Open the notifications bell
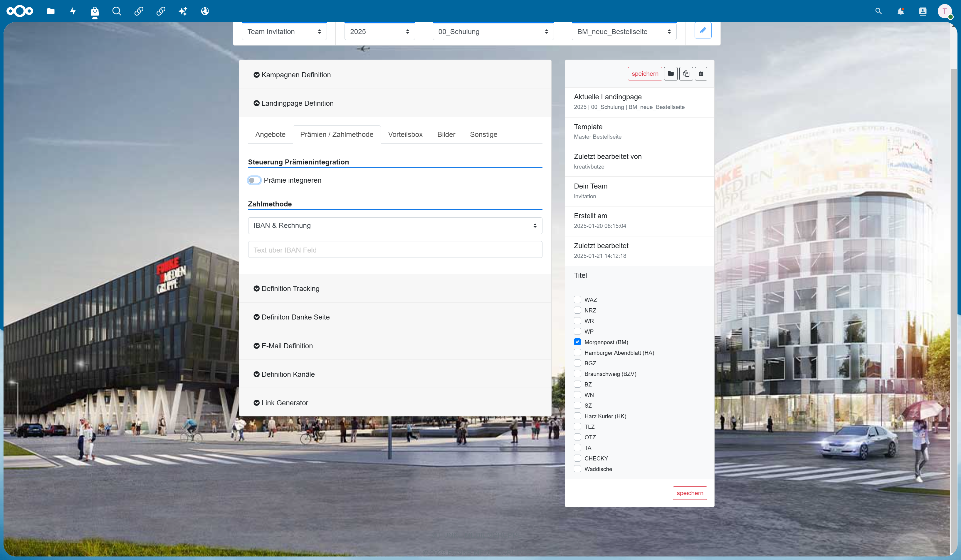Viewport: 961px width, 560px height. tap(901, 11)
